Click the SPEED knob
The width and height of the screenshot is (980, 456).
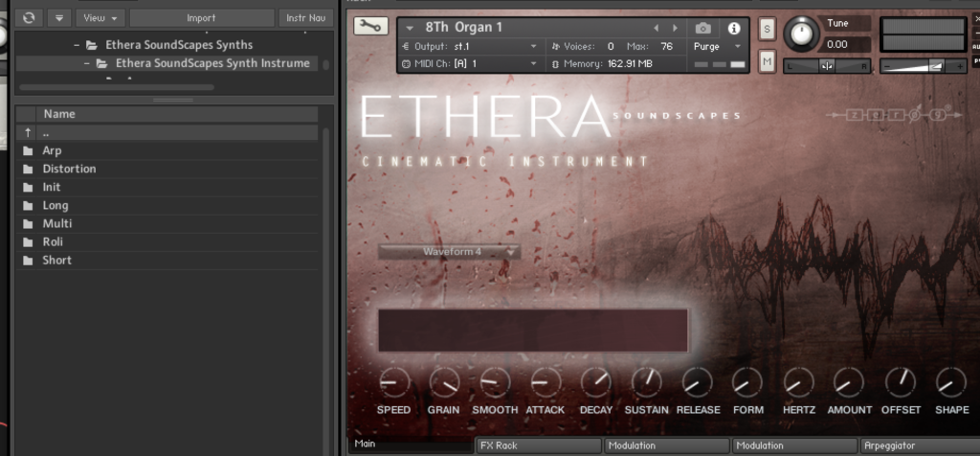point(394,383)
